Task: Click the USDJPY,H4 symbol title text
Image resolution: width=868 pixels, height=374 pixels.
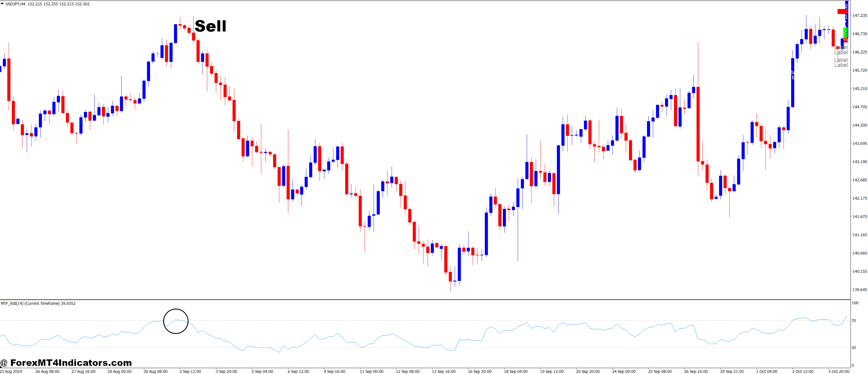Action: [x=15, y=4]
